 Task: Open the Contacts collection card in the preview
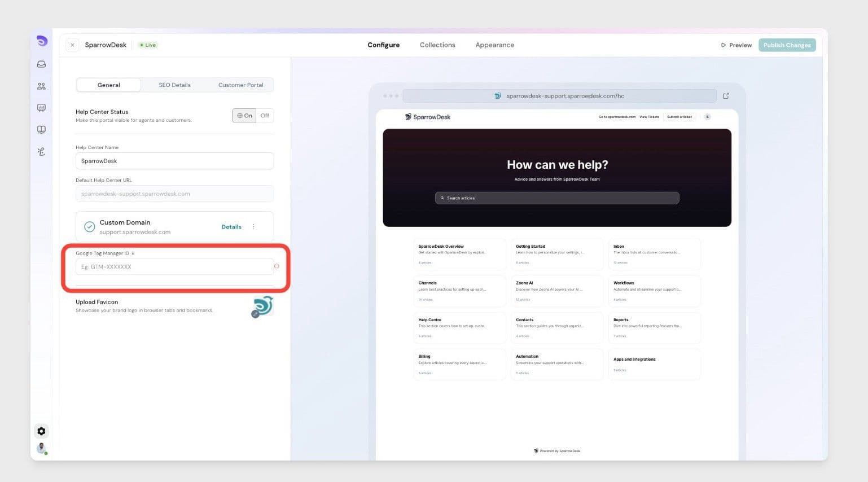(x=557, y=327)
